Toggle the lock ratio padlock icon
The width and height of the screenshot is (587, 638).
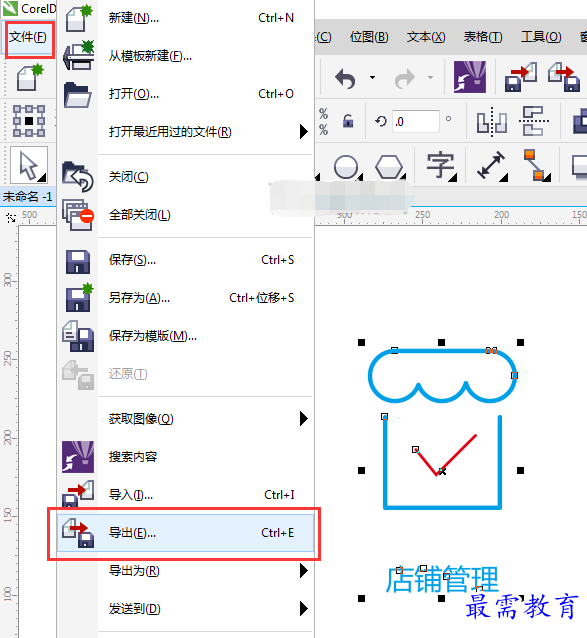coord(348,121)
